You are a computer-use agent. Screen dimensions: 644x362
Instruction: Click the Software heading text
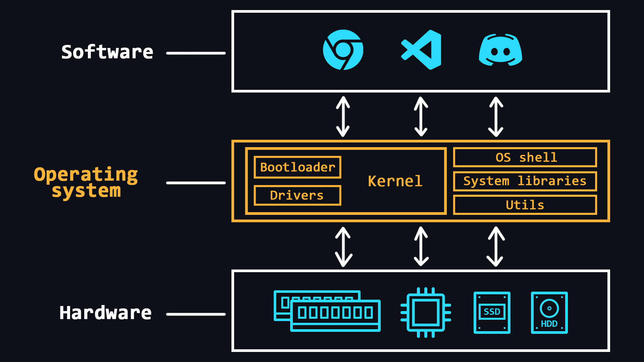(x=107, y=52)
